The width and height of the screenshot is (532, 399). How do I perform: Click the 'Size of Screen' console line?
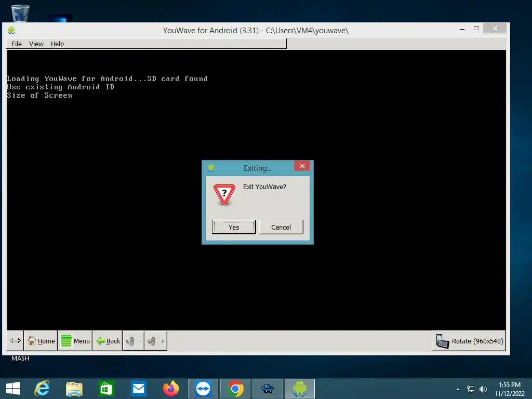tap(39, 96)
